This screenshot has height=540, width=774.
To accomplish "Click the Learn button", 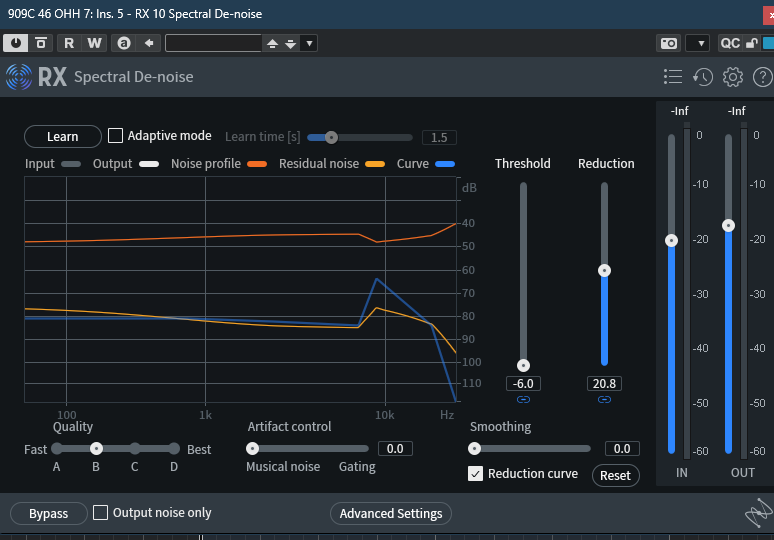I will coord(63,137).
